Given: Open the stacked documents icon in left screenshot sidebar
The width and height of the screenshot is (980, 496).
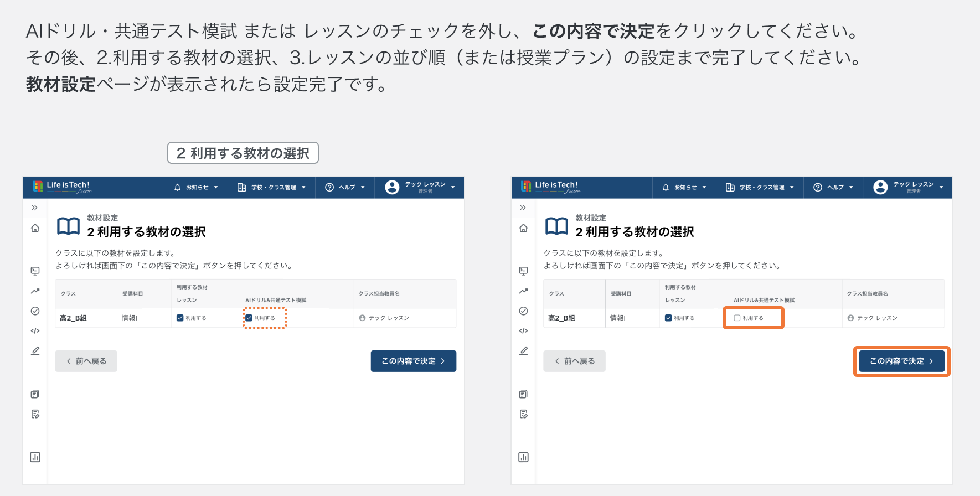Looking at the screenshot, I should [35, 394].
